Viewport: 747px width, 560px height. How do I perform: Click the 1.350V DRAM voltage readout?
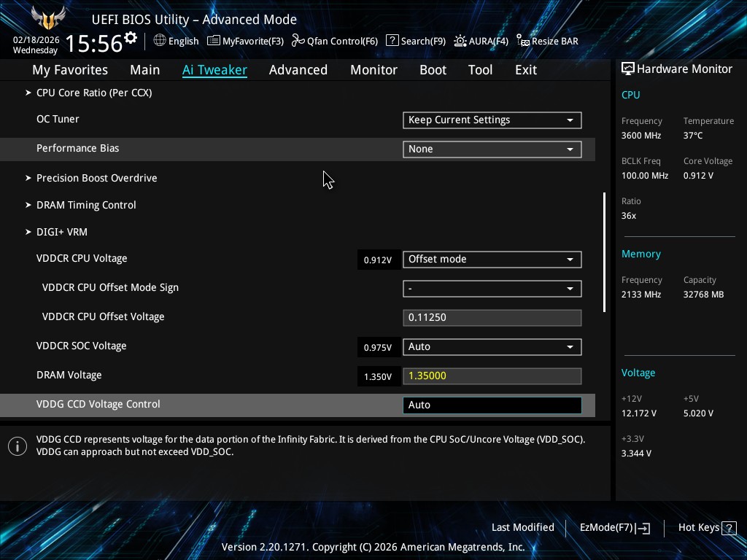tap(378, 377)
